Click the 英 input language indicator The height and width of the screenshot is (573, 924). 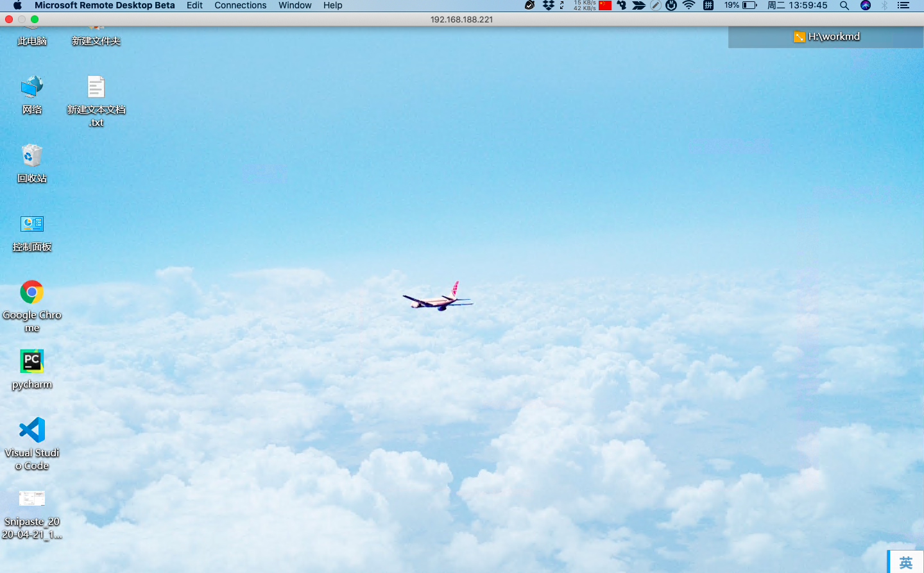point(905,561)
